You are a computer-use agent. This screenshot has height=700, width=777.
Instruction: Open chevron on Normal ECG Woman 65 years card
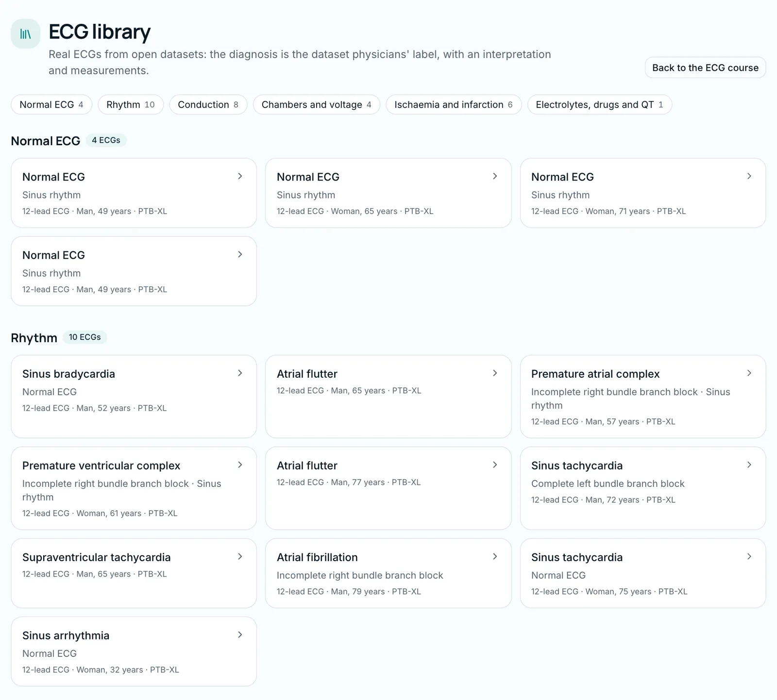(495, 176)
